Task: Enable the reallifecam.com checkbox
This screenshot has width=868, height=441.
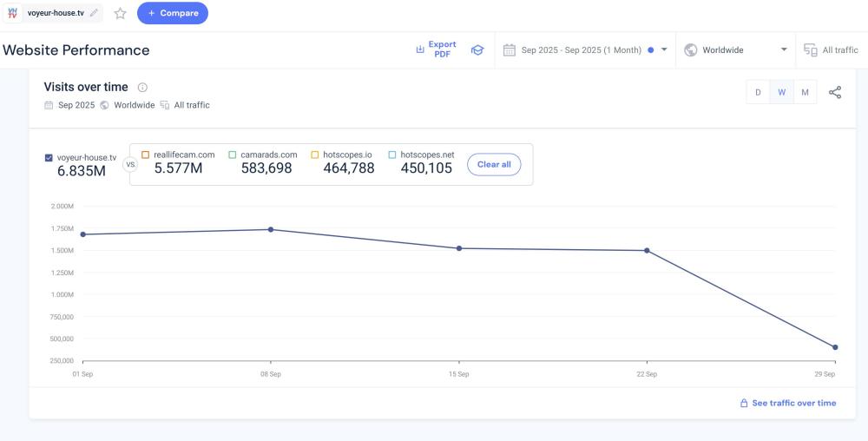Action: [146, 155]
